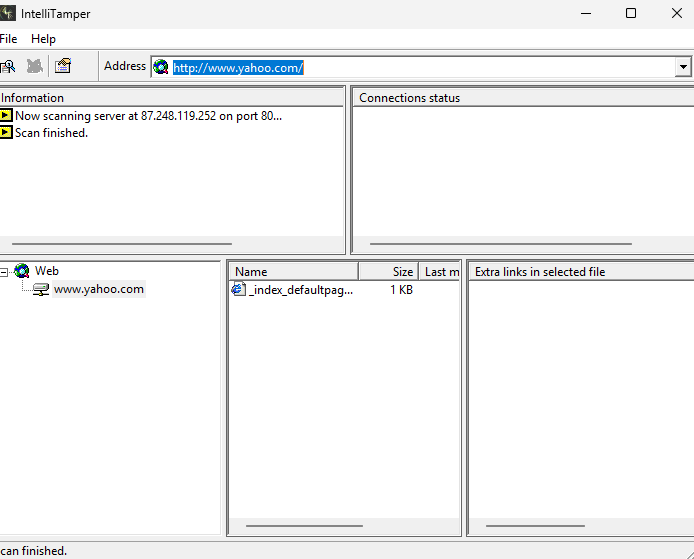Start scan with the magnifier toolbar icon
694x559 pixels.
click(8, 66)
